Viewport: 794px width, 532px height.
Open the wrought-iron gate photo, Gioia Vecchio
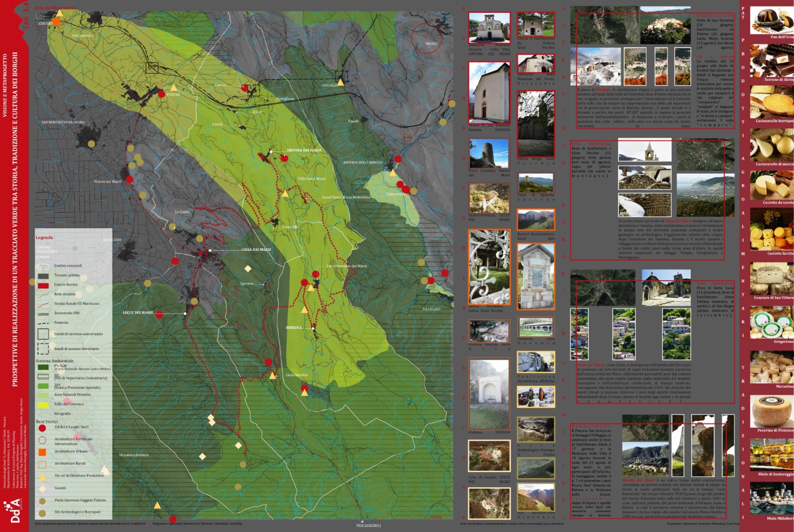click(x=489, y=267)
